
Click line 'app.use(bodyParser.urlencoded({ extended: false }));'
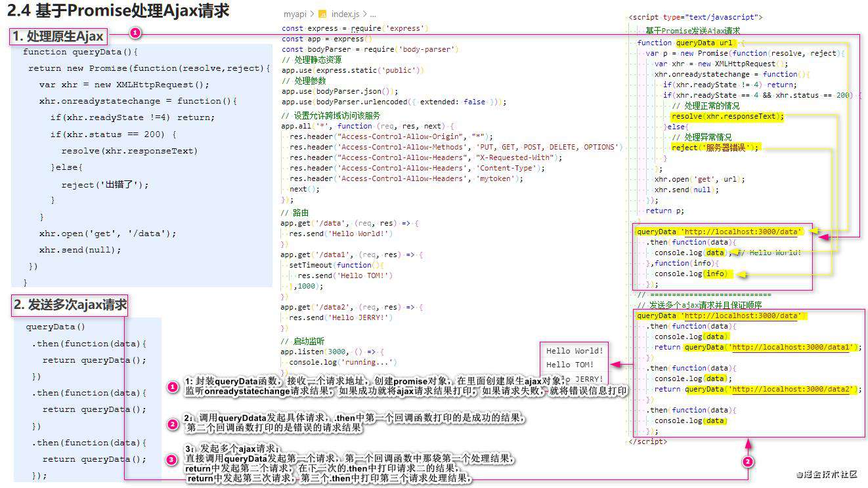394,102
